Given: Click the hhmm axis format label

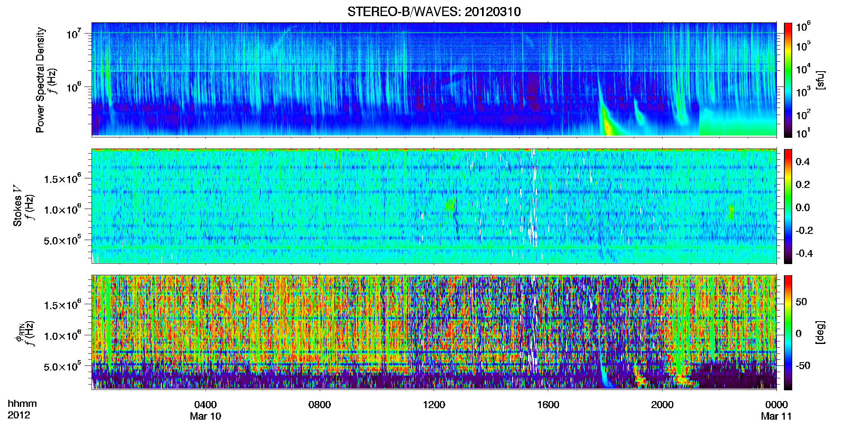Looking at the screenshot, I should 22,404.
